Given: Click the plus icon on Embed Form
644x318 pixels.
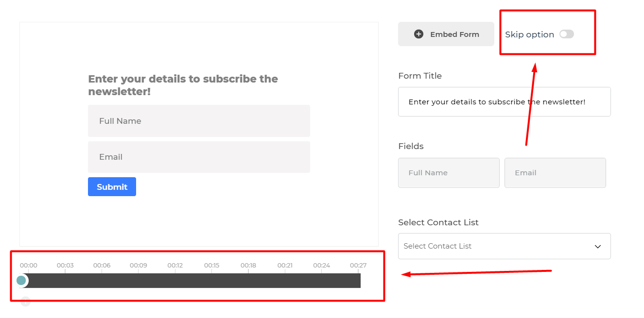Looking at the screenshot, I should pos(418,34).
